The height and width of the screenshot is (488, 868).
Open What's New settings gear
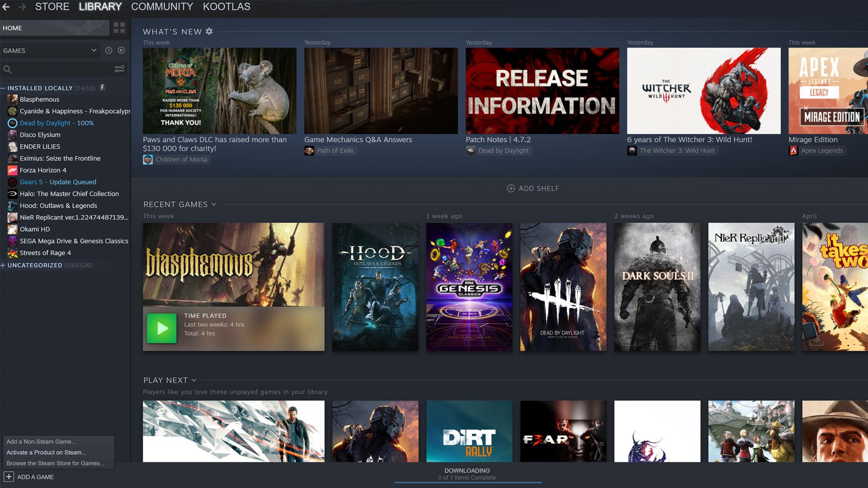pyautogui.click(x=209, y=31)
